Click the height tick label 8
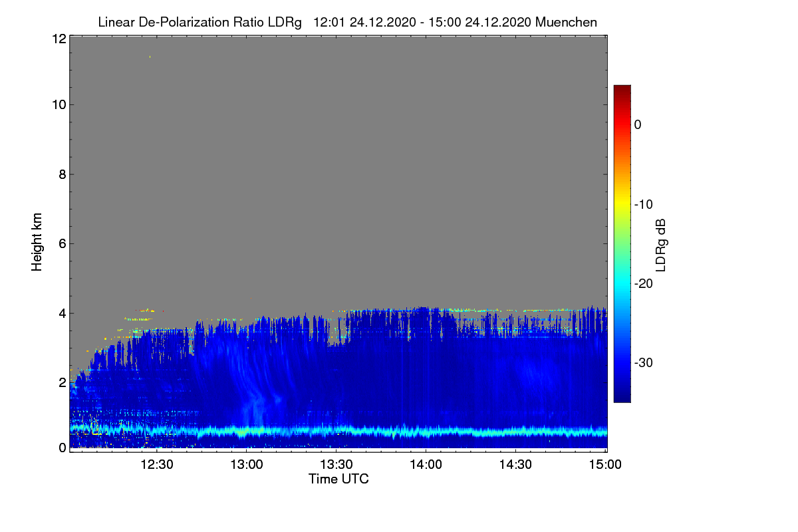798x532 pixels. 62,174
